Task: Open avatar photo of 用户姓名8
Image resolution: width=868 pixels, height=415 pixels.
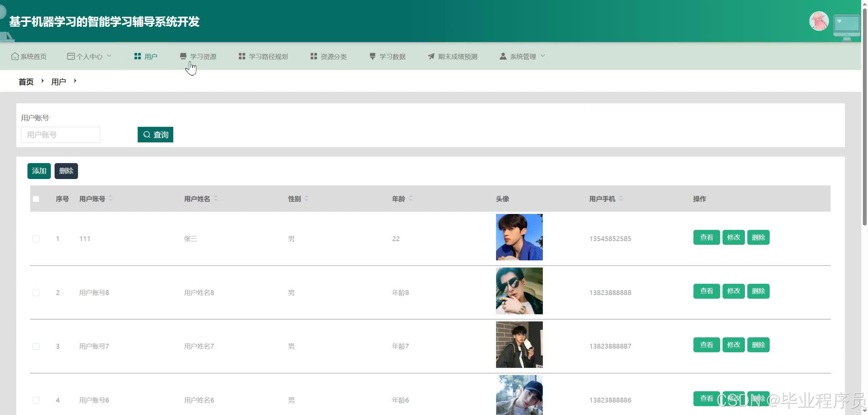Action: pos(519,291)
